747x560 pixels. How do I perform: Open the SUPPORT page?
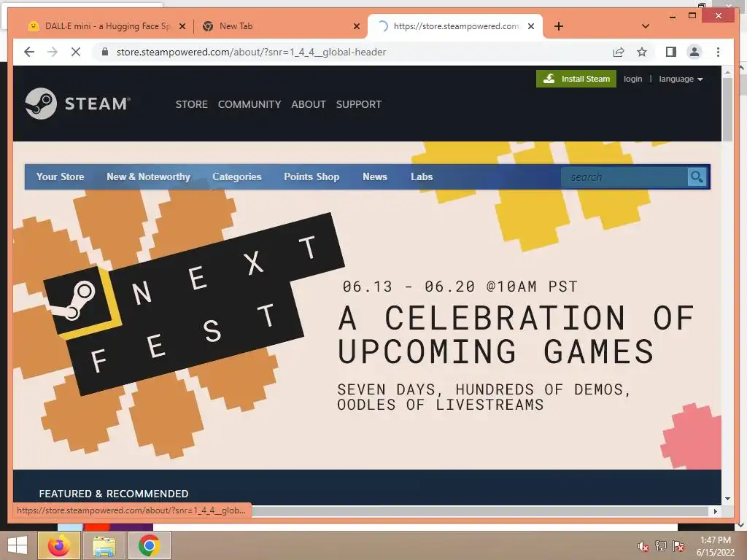pyautogui.click(x=359, y=104)
